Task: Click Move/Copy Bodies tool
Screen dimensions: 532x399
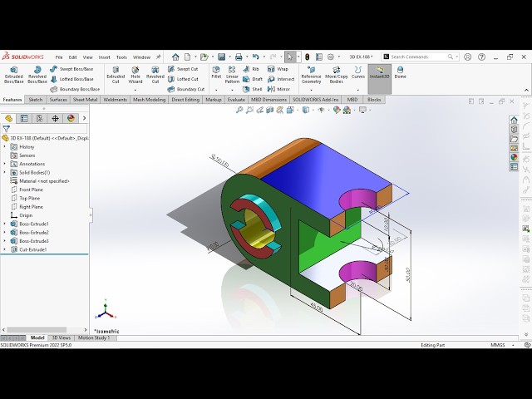Action: pyautogui.click(x=336, y=75)
